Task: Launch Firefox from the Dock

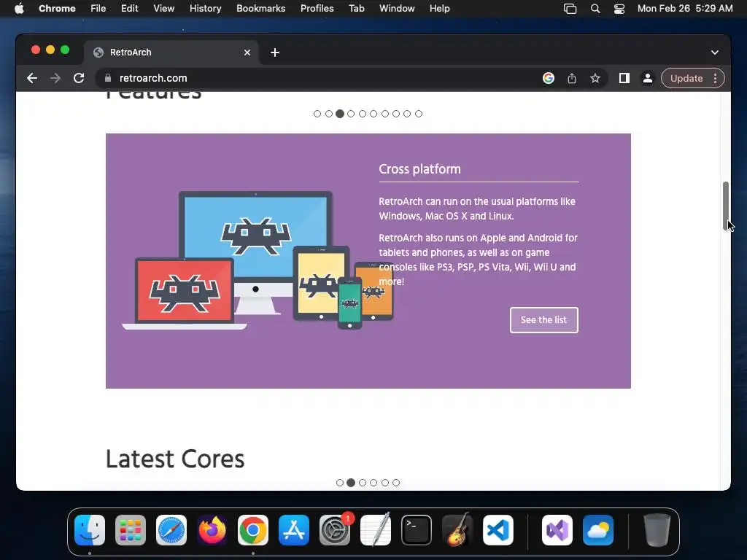Action: 212,530
